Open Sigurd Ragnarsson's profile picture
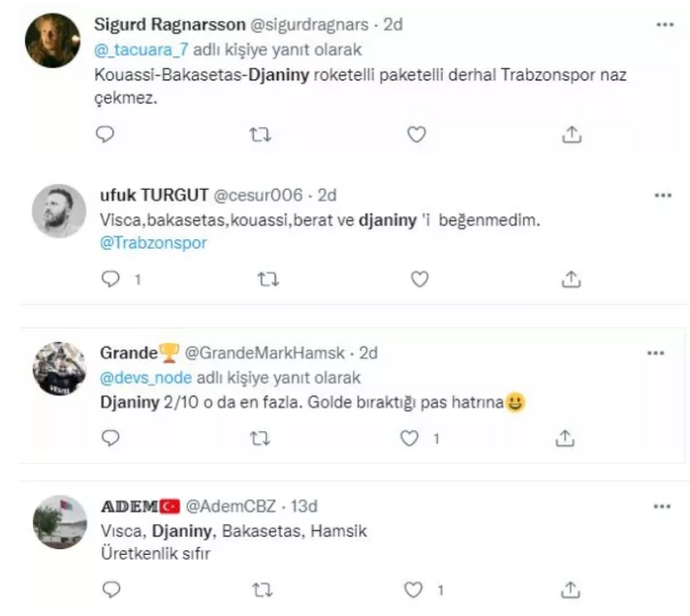This screenshot has height=616, width=690. pos(49,42)
